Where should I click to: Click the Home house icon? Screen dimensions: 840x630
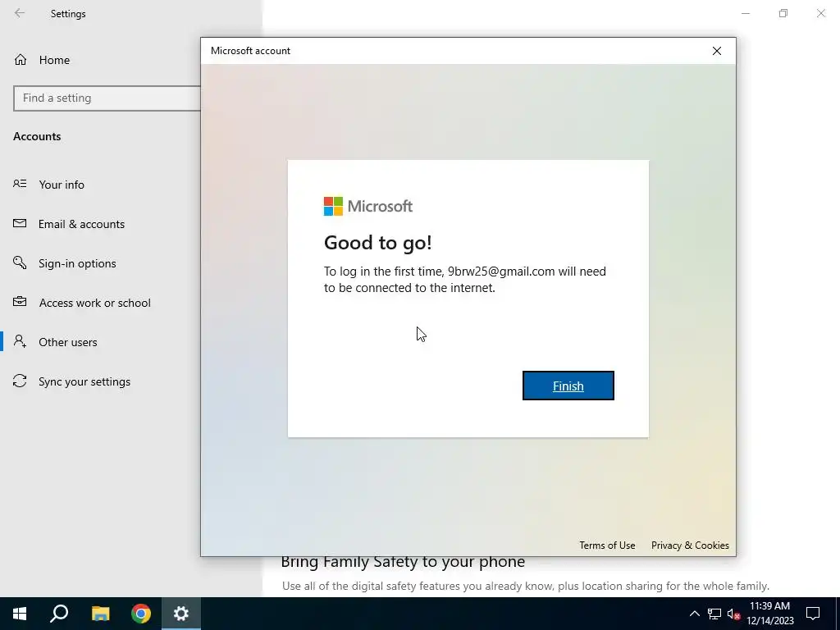[x=21, y=59]
